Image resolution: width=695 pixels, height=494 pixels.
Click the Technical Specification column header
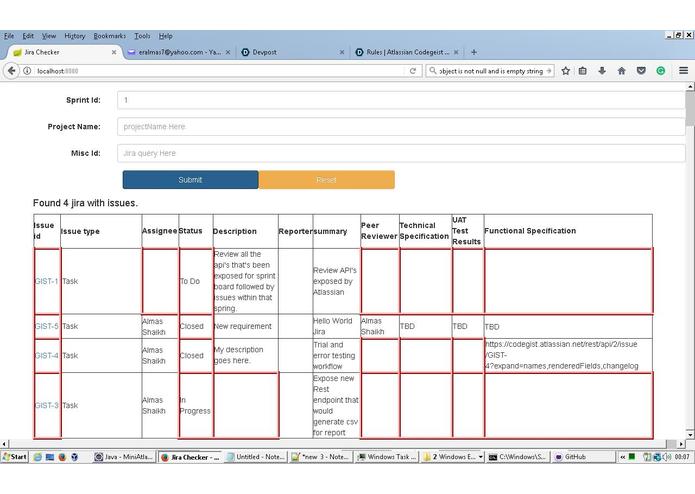(x=424, y=231)
